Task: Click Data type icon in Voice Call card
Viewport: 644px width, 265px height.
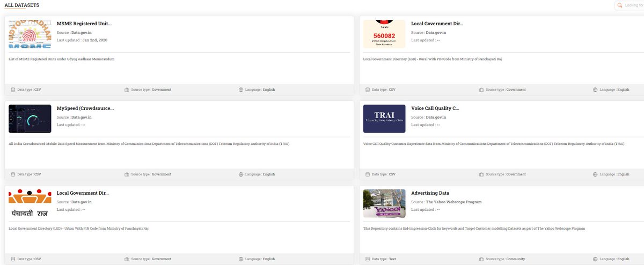Action: click(x=368, y=174)
